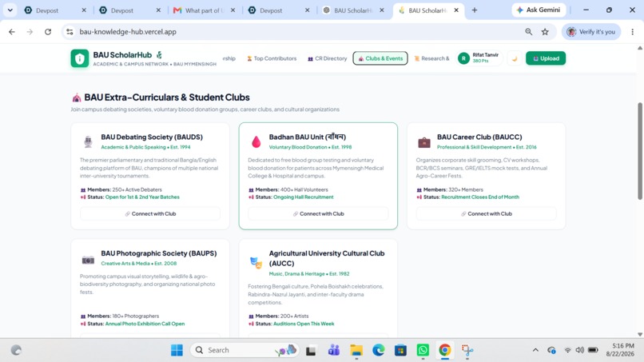This screenshot has height=362, width=644.
Task: Click the BAU Career Club briefcase icon
Action: click(423, 142)
